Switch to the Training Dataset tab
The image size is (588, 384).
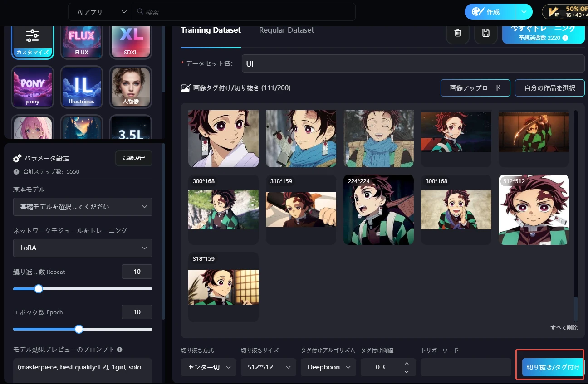point(211,30)
